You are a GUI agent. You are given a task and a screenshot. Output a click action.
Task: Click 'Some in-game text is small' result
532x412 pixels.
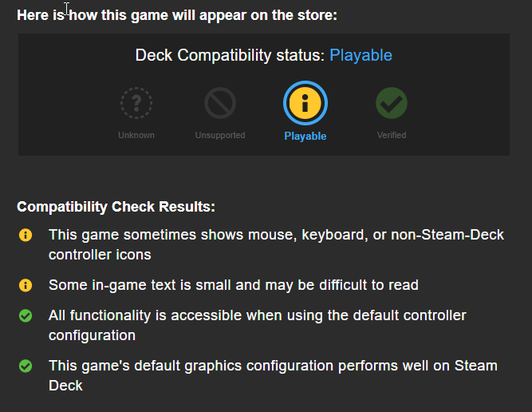(233, 285)
